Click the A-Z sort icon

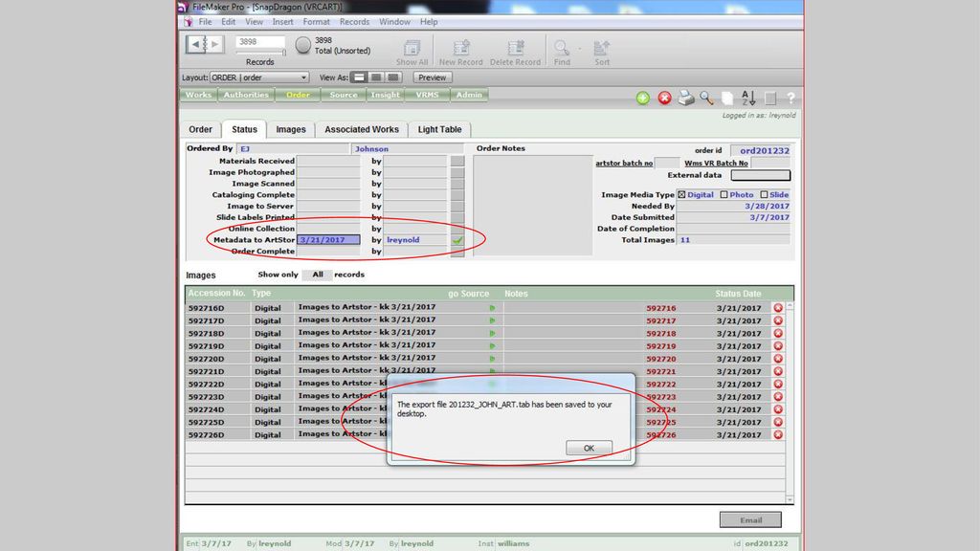click(748, 98)
